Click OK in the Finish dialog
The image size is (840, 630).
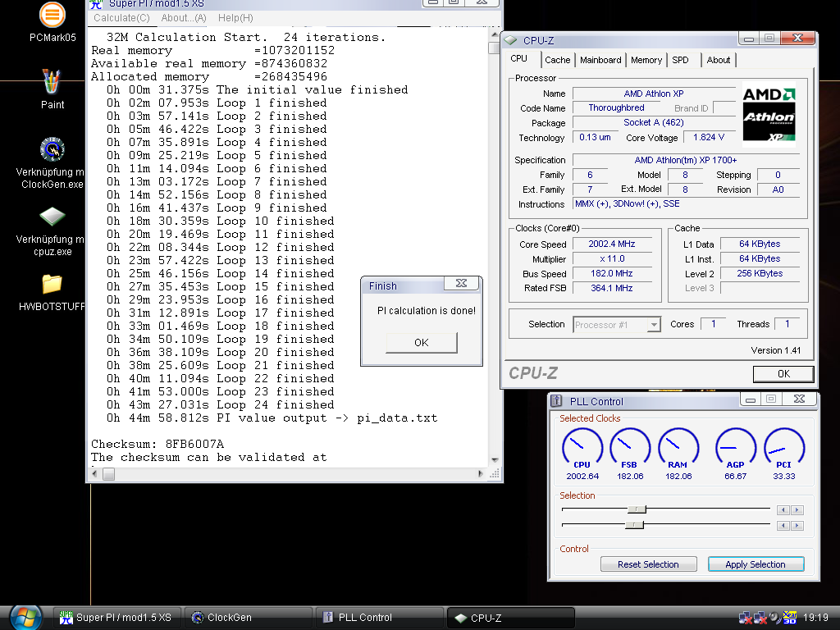tap(422, 343)
